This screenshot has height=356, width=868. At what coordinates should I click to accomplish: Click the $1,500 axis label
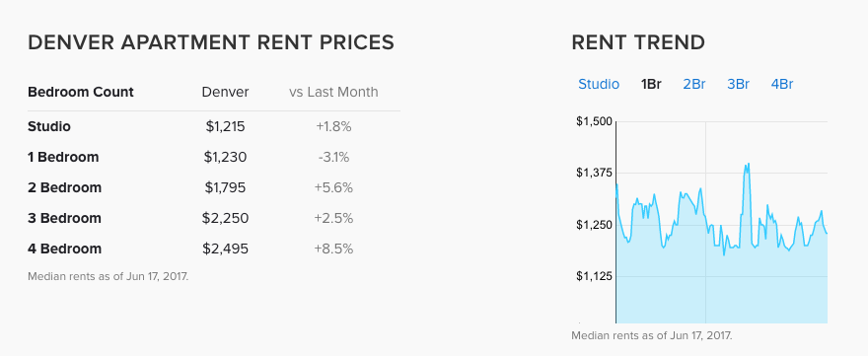pyautogui.click(x=594, y=121)
